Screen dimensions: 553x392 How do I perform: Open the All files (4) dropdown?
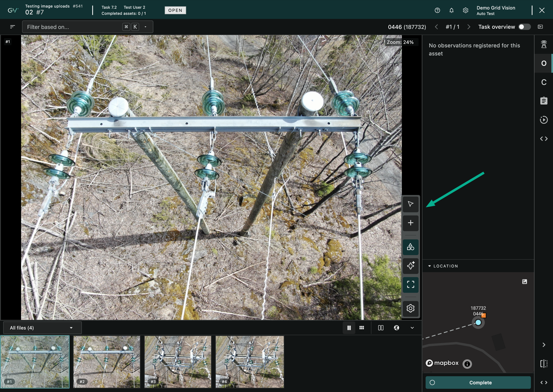42,328
